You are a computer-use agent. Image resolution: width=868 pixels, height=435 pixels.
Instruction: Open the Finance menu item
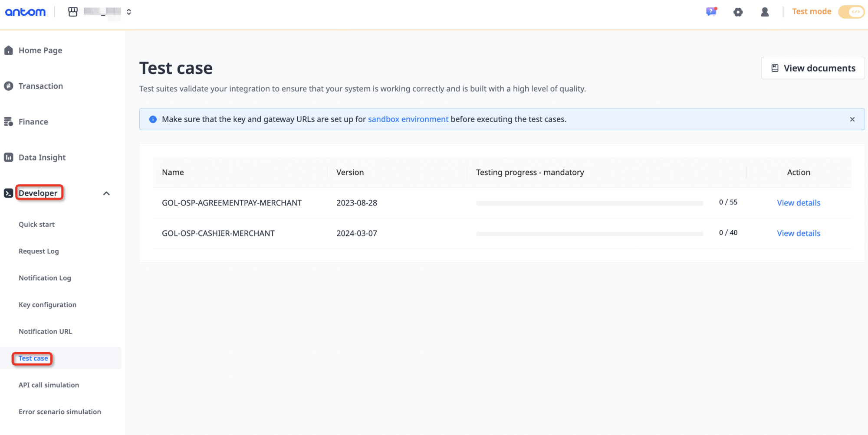pyautogui.click(x=33, y=122)
